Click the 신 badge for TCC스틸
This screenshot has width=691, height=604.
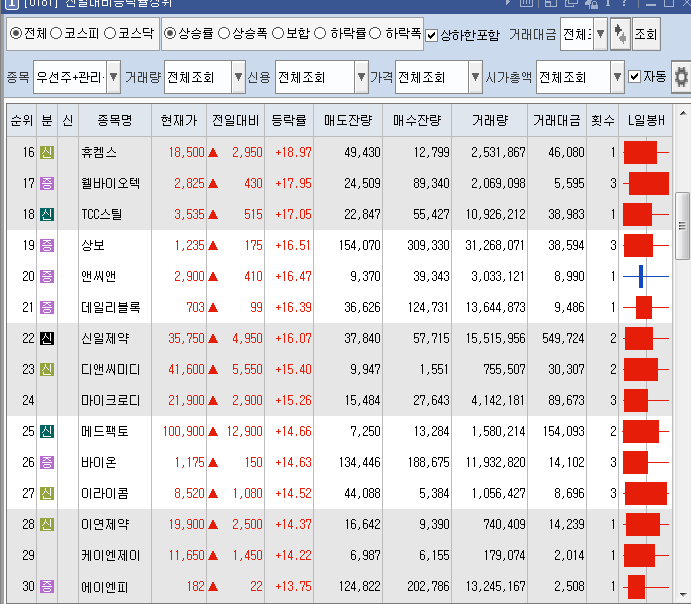pyautogui.click(x=47, y=215)
